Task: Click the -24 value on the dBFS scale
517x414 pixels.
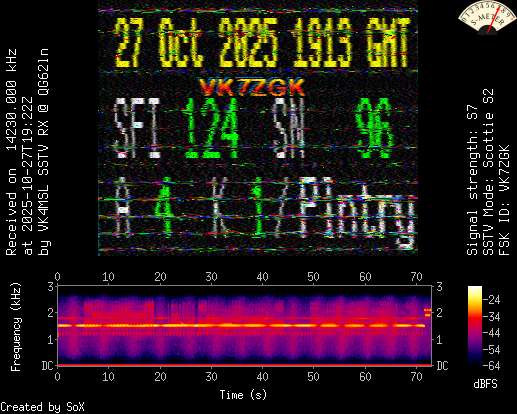Action: click(x=491, y=300)
